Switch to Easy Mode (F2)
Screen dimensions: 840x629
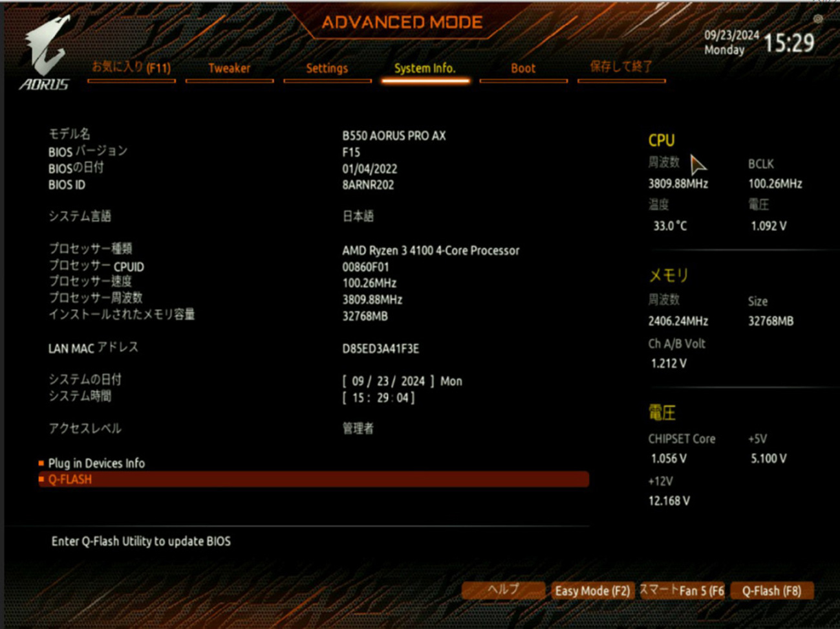[x=592, y=591]
